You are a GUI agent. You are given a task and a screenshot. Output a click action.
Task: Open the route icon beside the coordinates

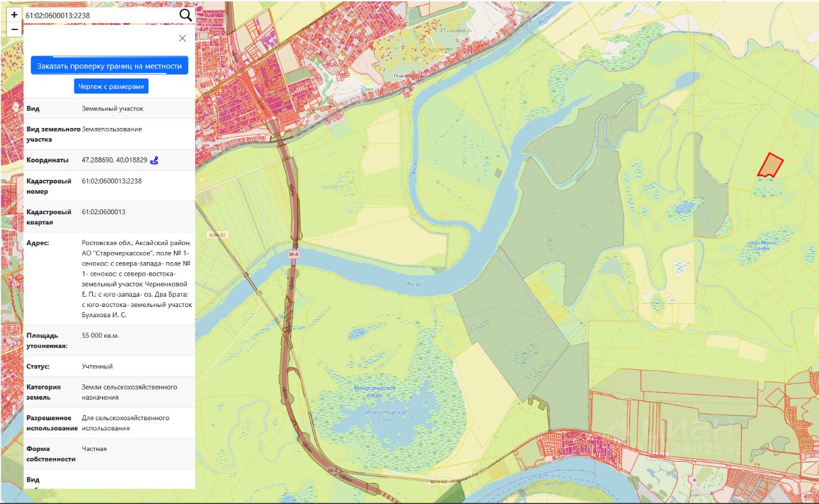(x=154, y=161)
